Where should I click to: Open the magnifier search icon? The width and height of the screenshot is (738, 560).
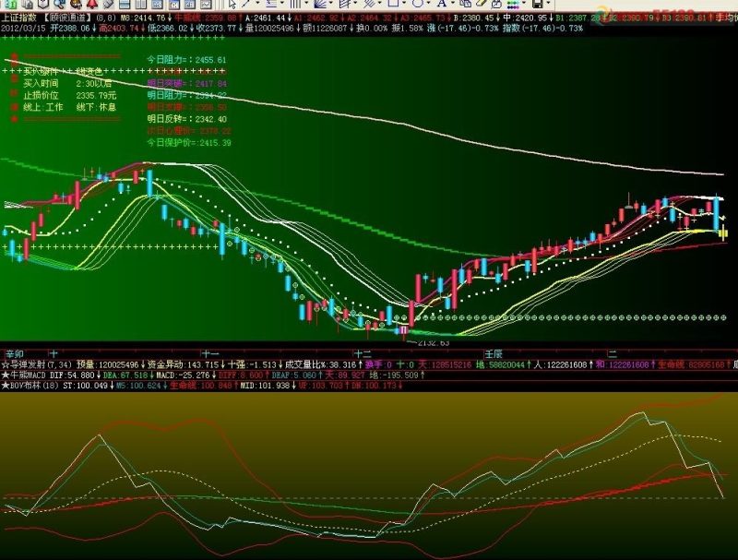(60, 4)
